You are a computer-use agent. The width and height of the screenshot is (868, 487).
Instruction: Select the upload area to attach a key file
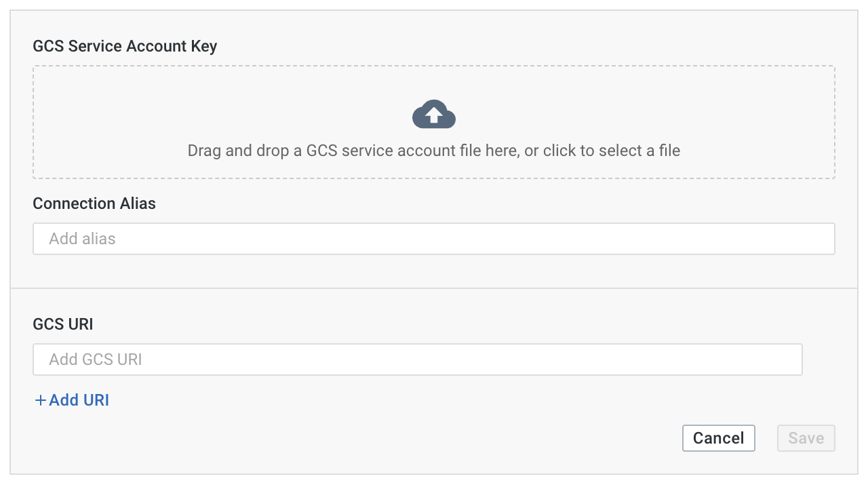coord(433,122)
